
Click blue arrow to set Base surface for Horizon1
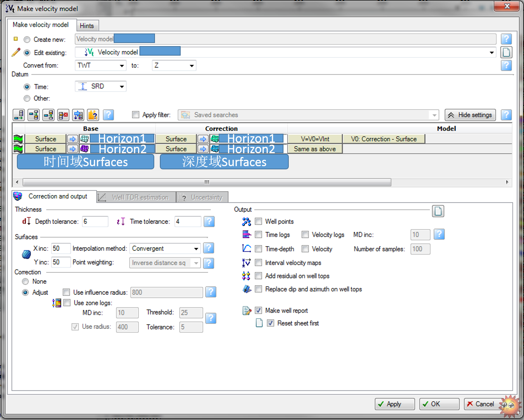coord(72,139)
